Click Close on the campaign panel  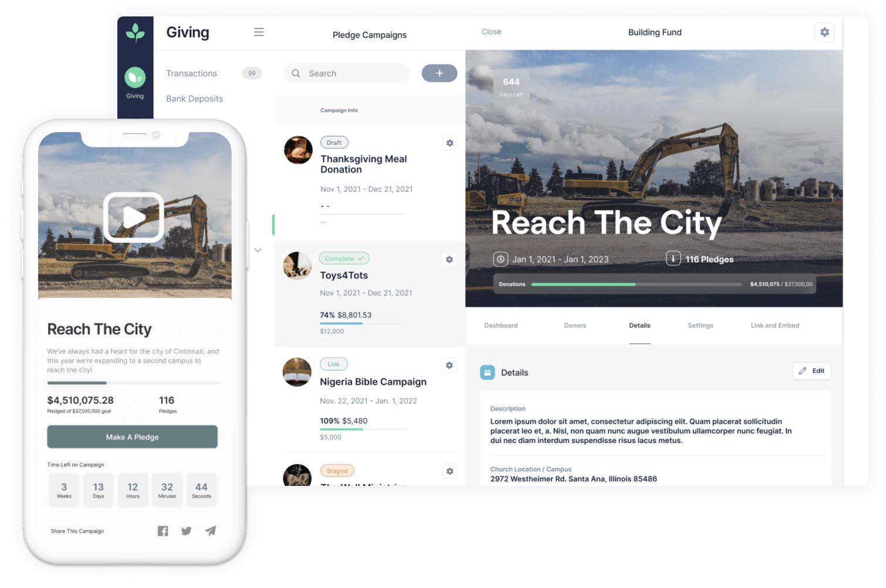492,32
